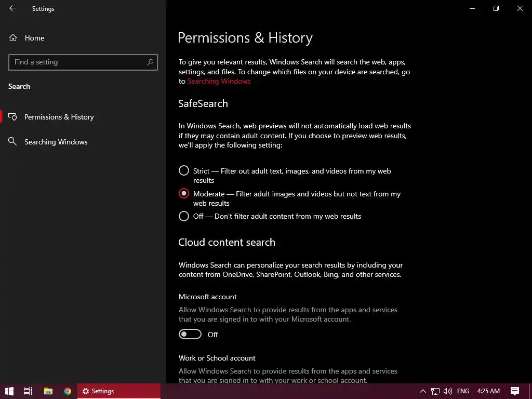Open network status tray icon
The height and width of the screenshot is (399, 532).
click(x=435, y=391)
